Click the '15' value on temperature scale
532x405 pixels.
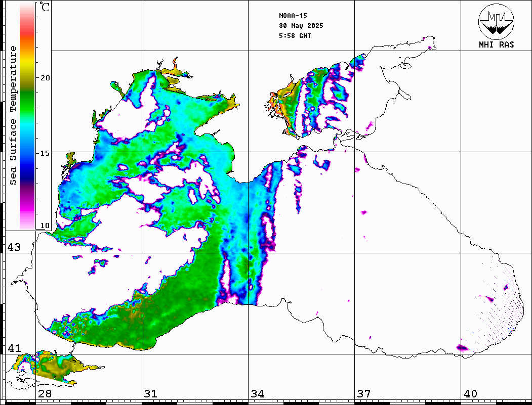coord(45,153)
